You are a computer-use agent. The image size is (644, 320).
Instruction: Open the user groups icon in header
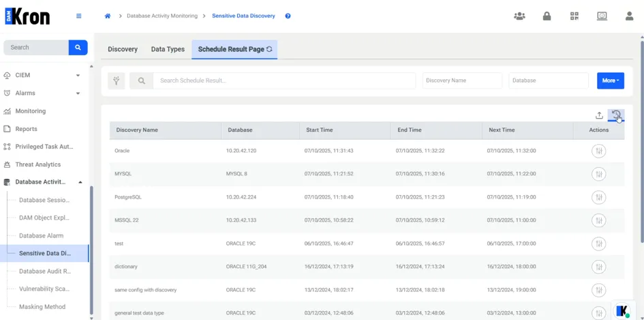pyautogui.click(x=519, y=16)
